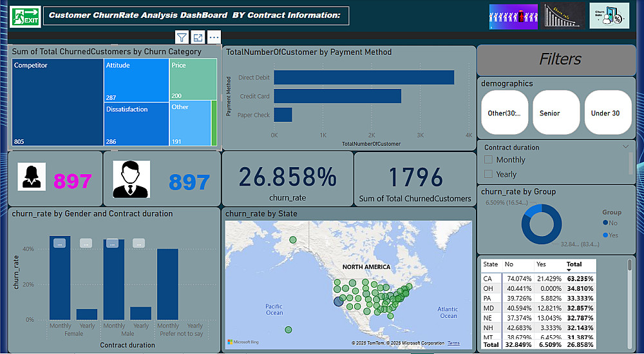
Task: Click the male silhouette icon
Action: (x=131, y=179)
